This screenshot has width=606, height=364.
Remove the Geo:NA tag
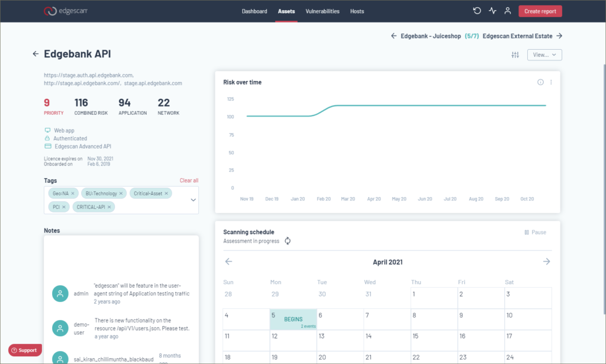coord(73,193)
